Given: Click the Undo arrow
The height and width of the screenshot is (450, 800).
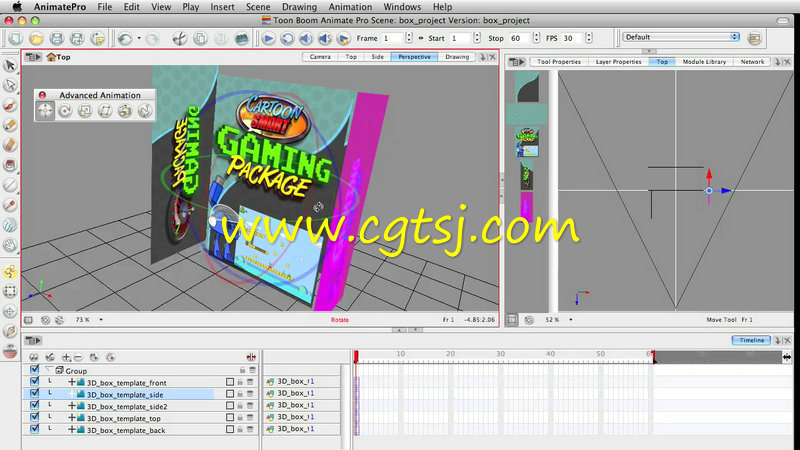Looking at the screenshot, I should tap(125, 38).
